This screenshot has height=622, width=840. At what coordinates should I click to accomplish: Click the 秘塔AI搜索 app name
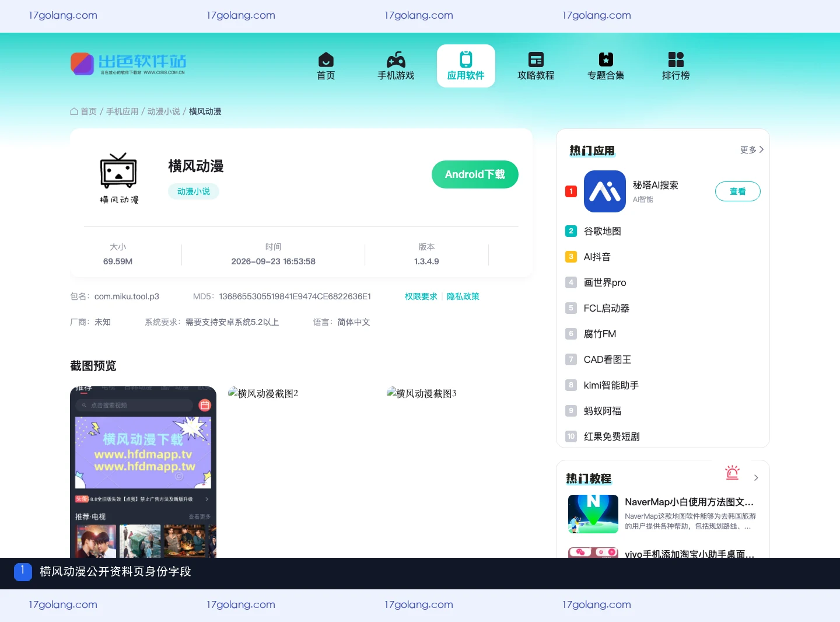pyautogui.click(x=656, y=185)
